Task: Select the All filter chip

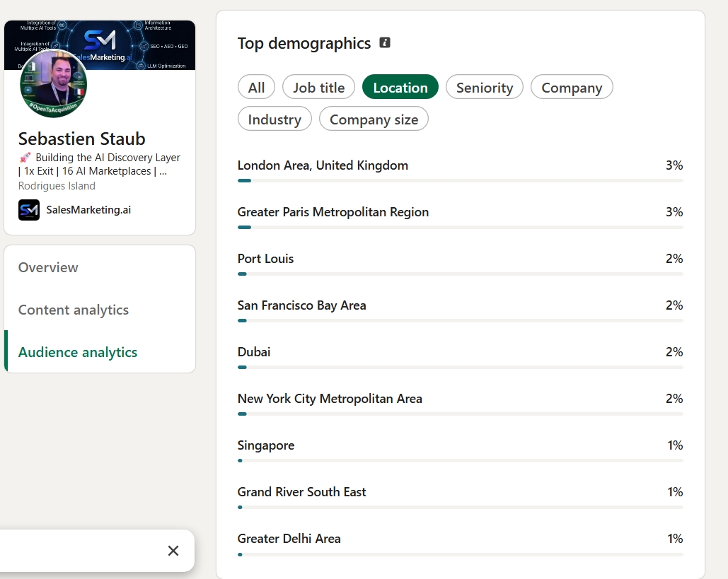Action: 256,87
